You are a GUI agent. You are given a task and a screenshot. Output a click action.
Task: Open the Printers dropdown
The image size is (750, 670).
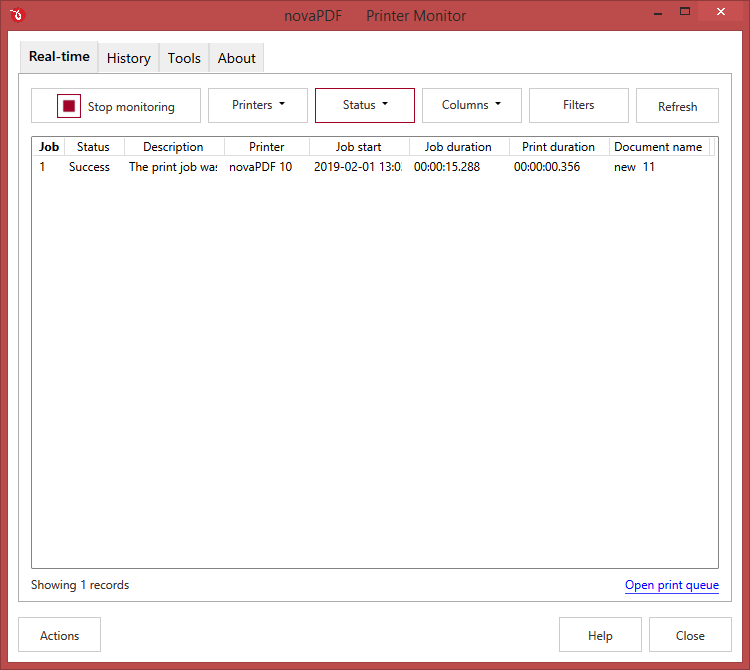tap(258, 105)
